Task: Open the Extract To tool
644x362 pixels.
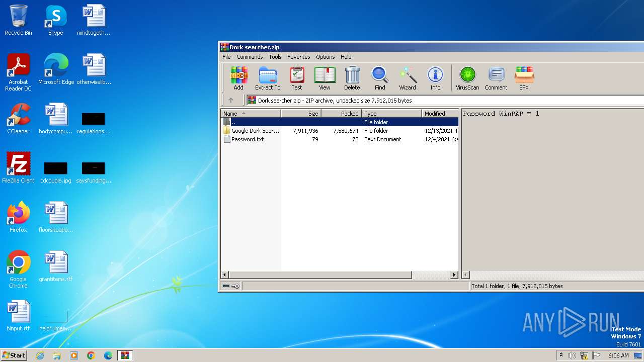Action: [268, 78]
